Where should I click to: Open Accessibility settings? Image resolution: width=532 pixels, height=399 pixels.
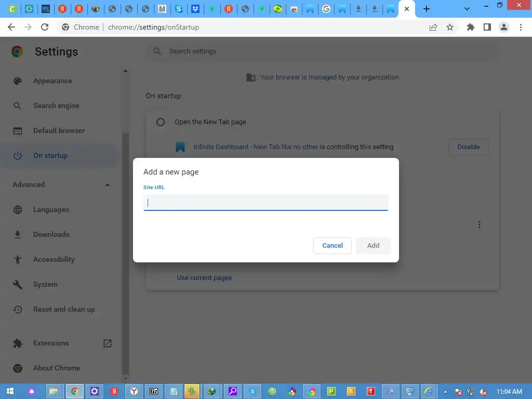pos(54,260)
